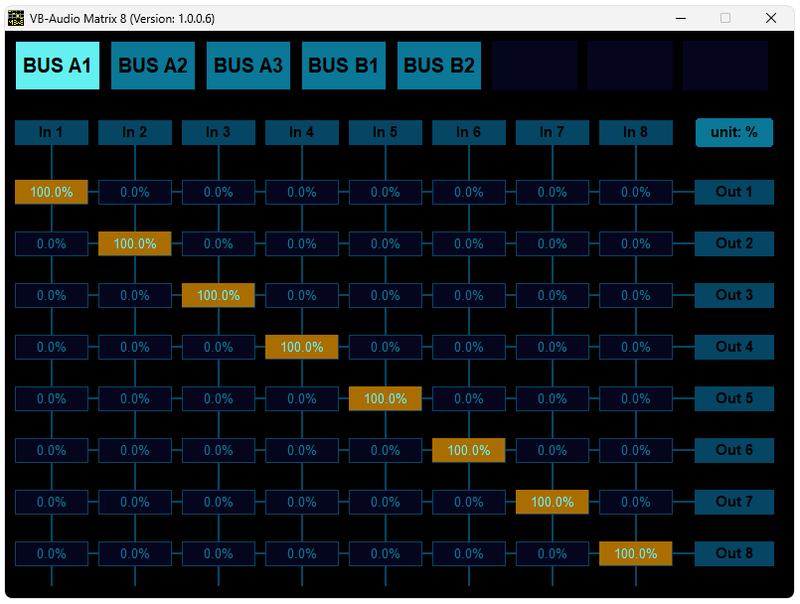
Task: Select BUS B2
Action: [x=439, y=66]
